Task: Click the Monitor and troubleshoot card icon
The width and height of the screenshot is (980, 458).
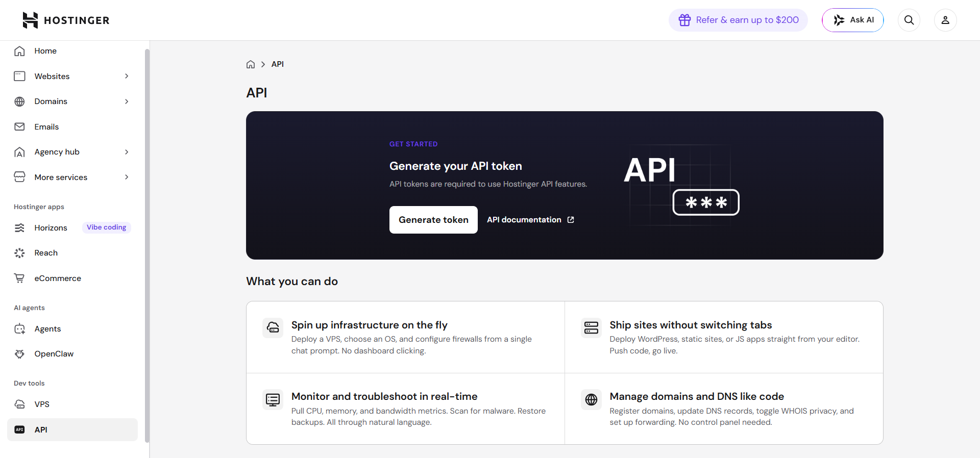Action: pos(273,399)
